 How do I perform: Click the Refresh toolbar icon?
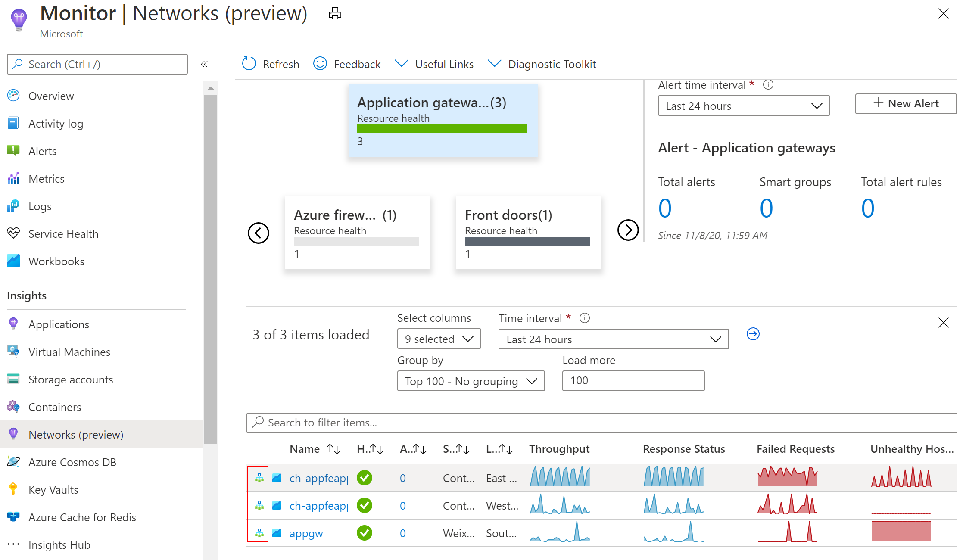249,64
